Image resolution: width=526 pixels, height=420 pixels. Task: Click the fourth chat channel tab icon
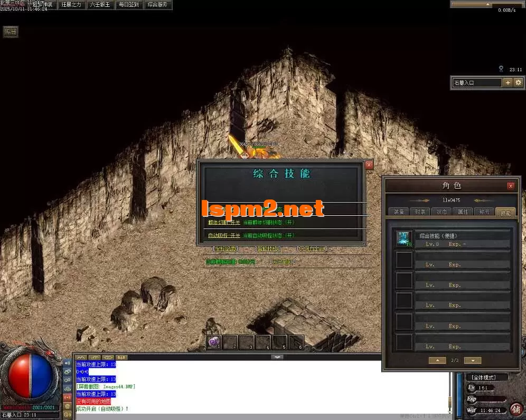121,357
